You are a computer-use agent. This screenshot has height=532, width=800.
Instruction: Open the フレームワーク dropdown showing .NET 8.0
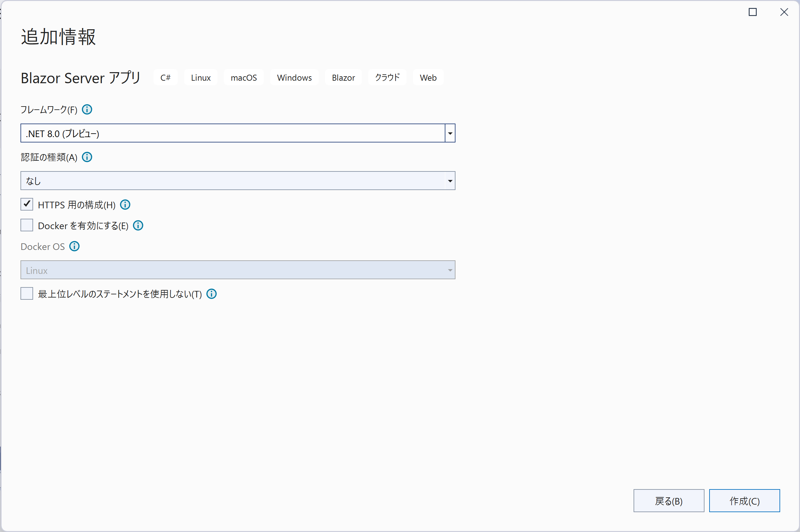(x=238, y=133)
